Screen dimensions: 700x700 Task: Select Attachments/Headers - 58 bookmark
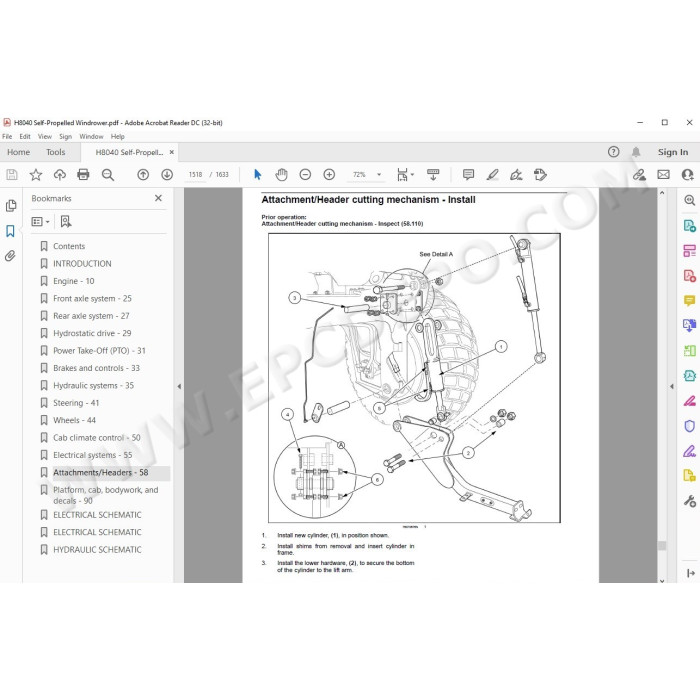100,472
